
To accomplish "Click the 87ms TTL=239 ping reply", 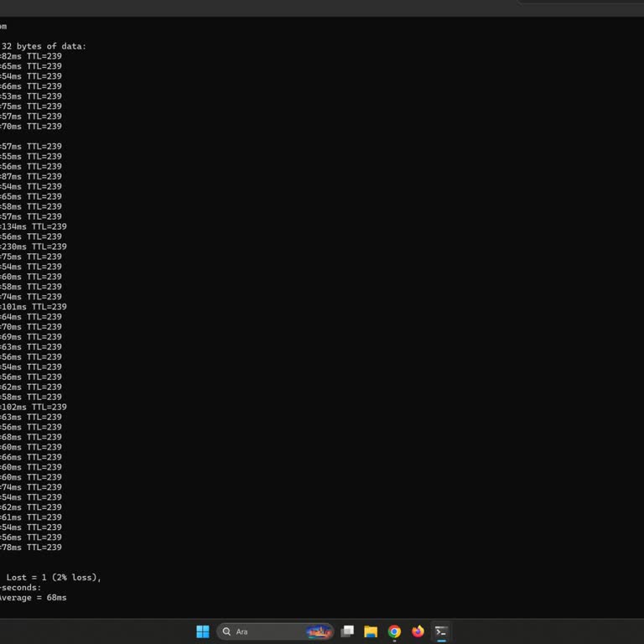I will (x=31, y=176).
